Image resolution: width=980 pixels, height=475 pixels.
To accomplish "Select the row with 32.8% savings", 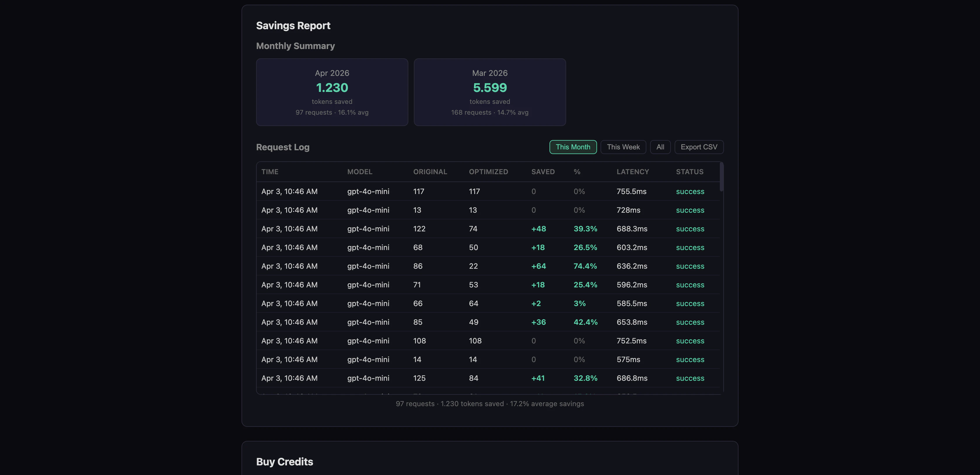I will click(x=490, y=378).
